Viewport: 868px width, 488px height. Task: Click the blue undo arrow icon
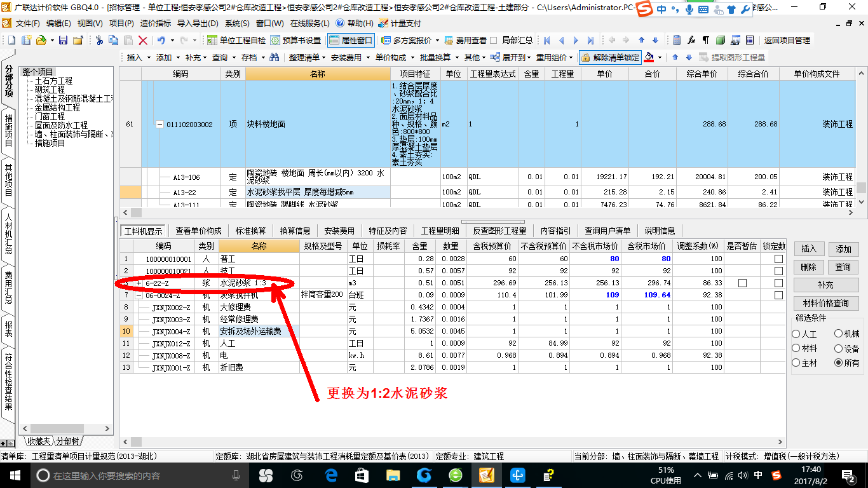tap(161, 40)
